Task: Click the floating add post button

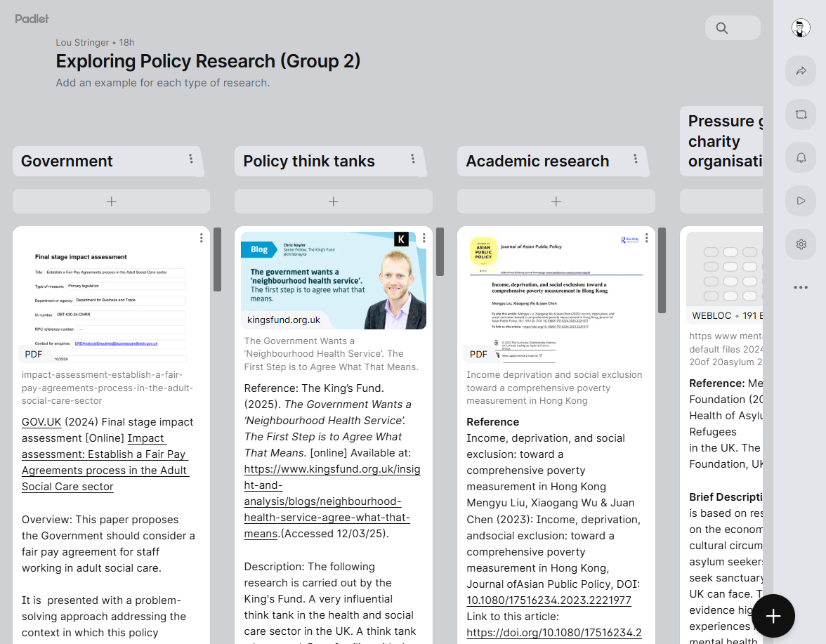Action: [x=773, y=616]
